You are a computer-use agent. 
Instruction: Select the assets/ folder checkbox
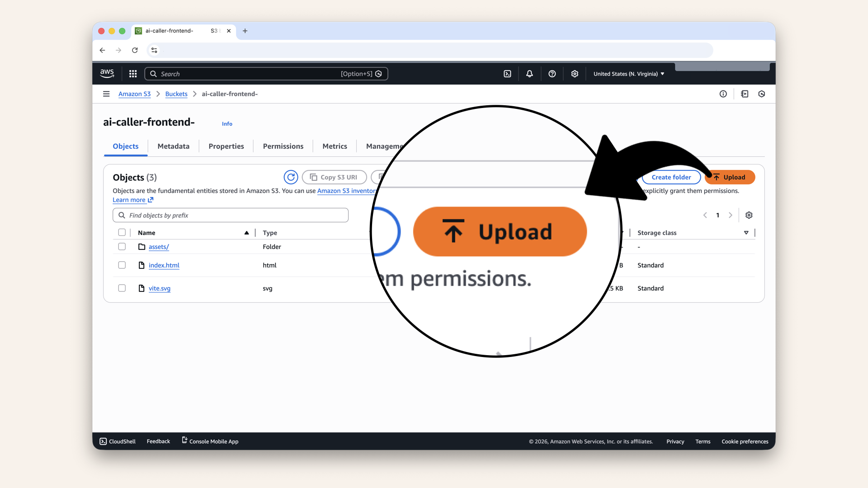(x=122, y=247)
